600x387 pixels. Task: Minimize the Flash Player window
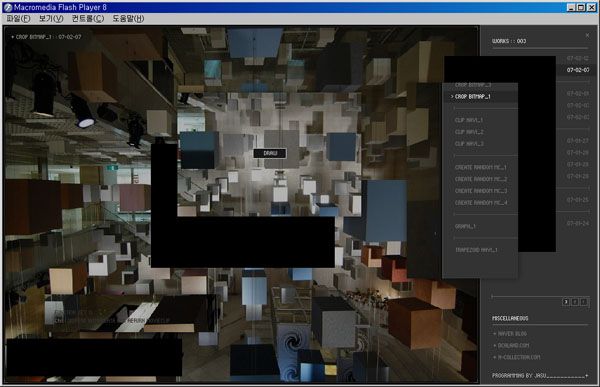coord(571,7)
